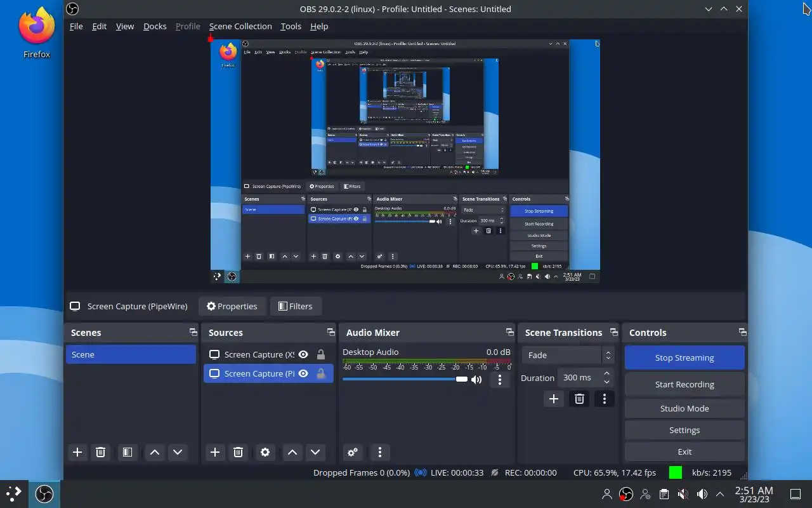
Task: Add a new source with plus icon
Action: coord(215,452)
